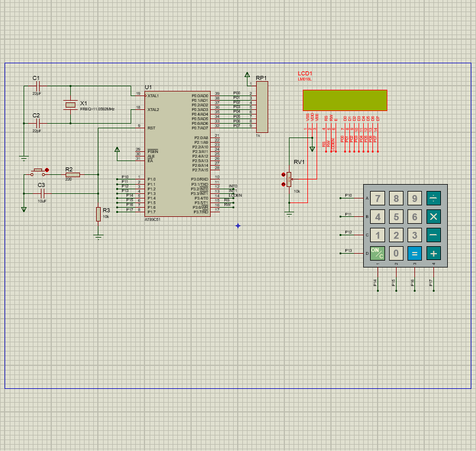
Task: Select the green LCD display screen
Action: [345, 101]
